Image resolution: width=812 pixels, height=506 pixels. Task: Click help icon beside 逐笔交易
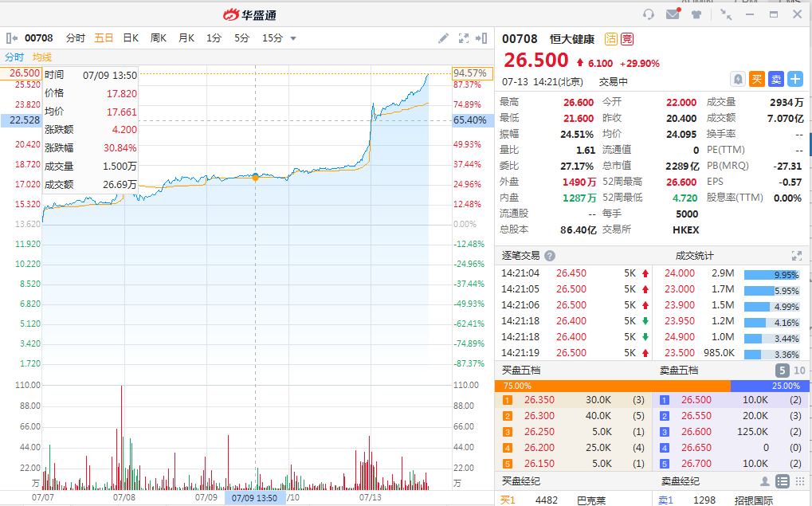pos(550,256)
